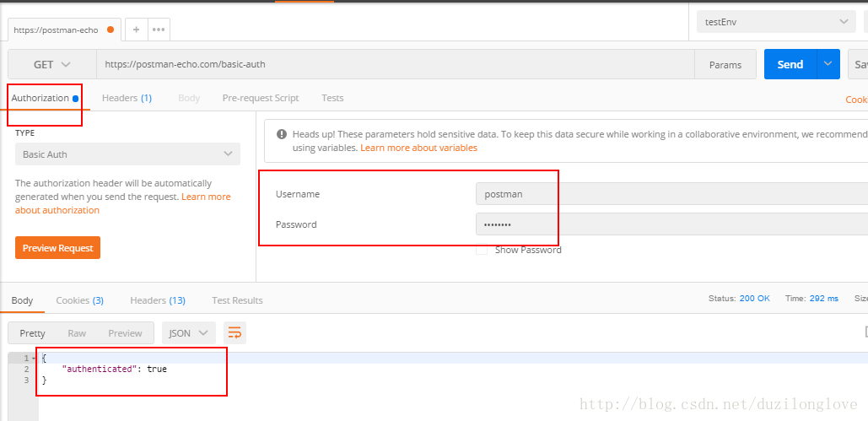Open the Test Results tab

pos(238,300)
